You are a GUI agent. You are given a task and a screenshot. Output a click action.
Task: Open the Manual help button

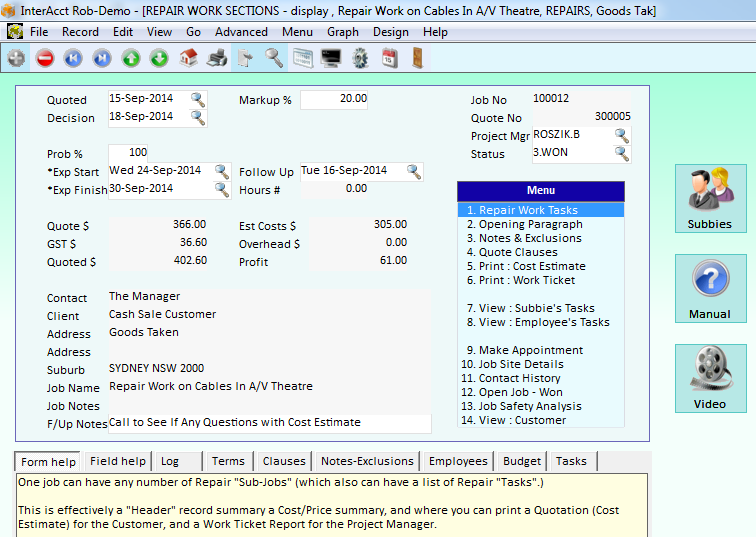pos(710,288)
